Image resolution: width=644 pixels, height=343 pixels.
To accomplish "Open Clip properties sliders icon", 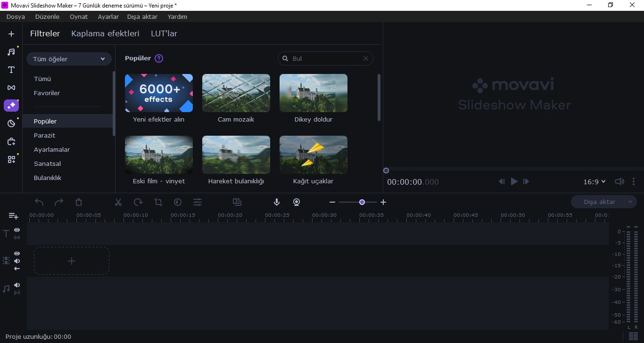I will (x=198, y=202).
